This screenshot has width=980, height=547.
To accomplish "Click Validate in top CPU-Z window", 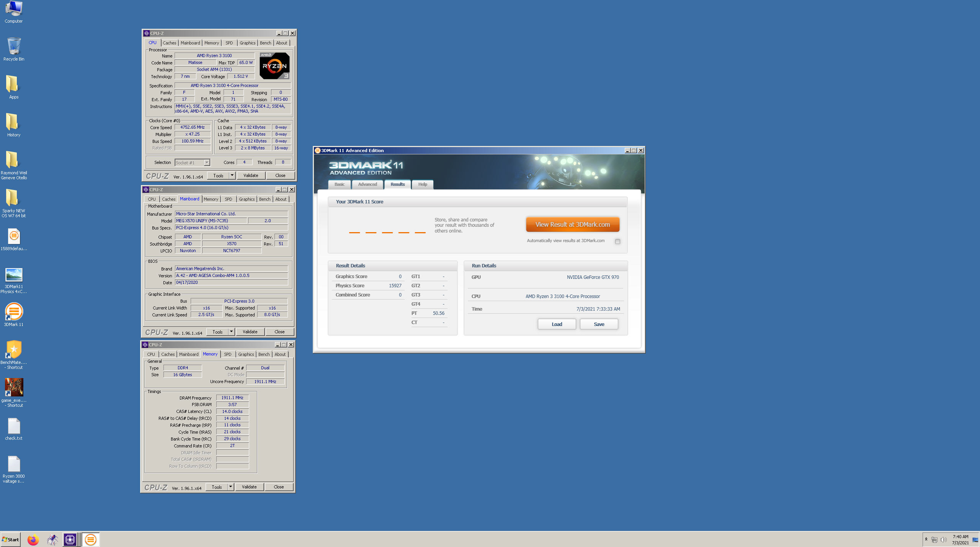I will pyautogui.click(x=251, y=175).
